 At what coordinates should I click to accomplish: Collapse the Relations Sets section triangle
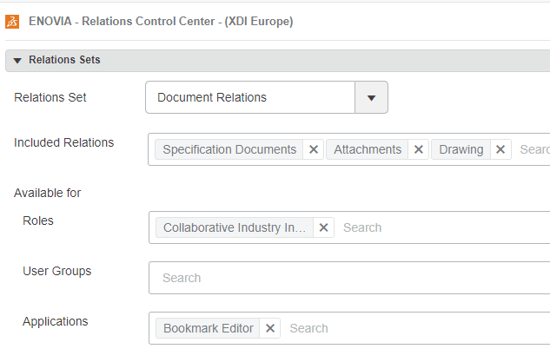coord(17,60)
